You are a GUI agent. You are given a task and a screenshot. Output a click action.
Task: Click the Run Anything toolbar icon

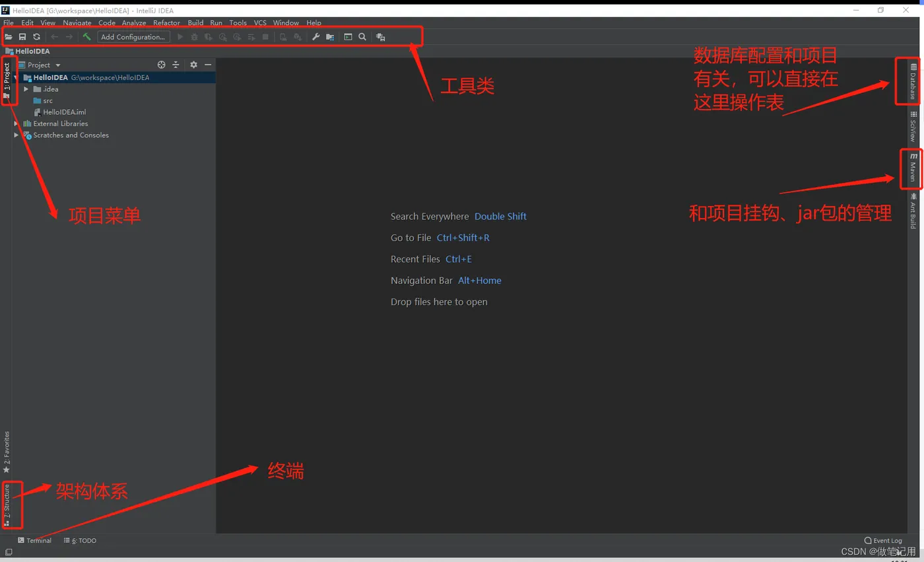click(x=348, y=37)
